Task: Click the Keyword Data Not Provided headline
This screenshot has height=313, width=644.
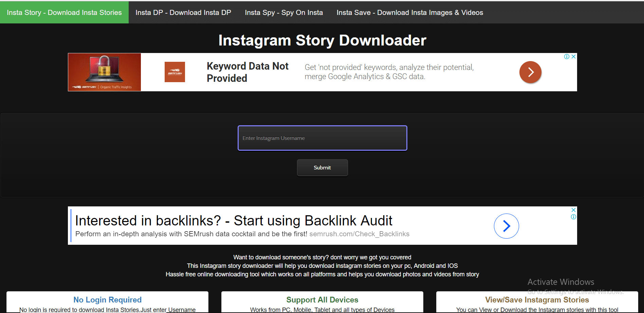Action: point(247,72)
